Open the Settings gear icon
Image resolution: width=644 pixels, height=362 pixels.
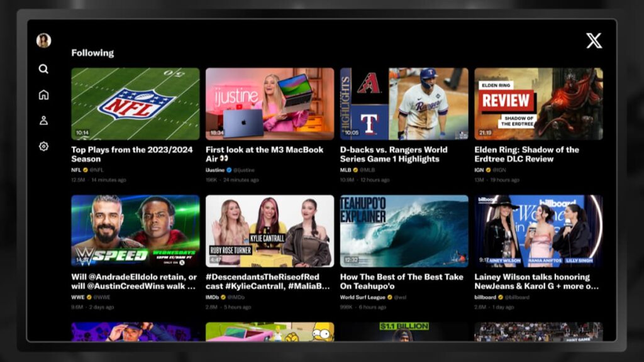tap(43, 146)
